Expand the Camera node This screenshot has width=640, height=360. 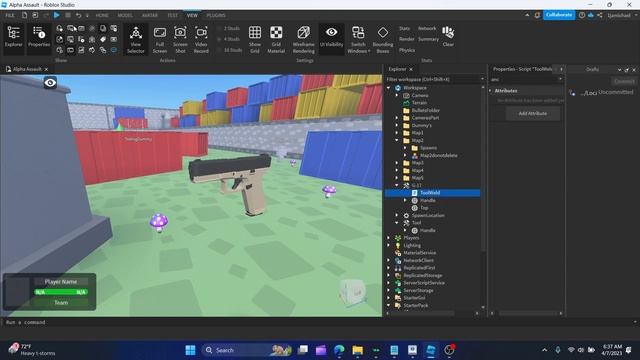point(397,95)
